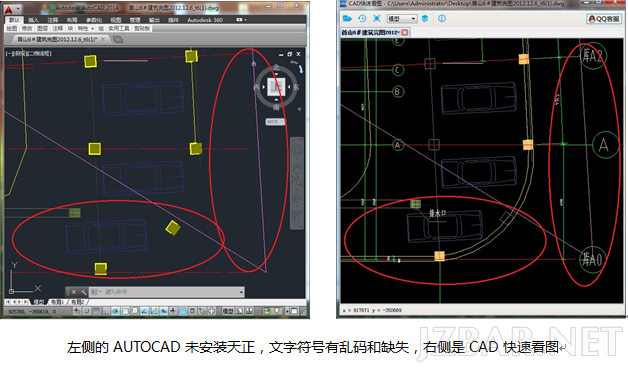The height and width of the screenshot is (368, 628).
Task: Click the 模型 space button in the AutoCAD status bar
Action: pos(228,311)
